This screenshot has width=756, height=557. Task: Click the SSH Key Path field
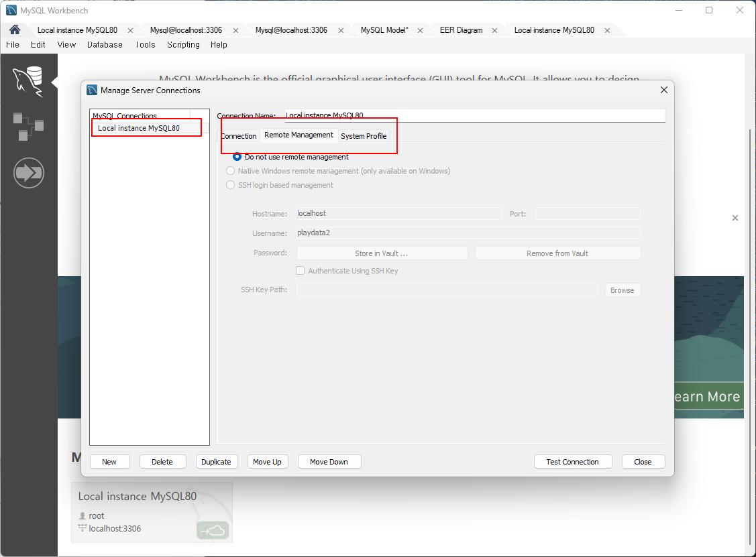tap(447, 290)
